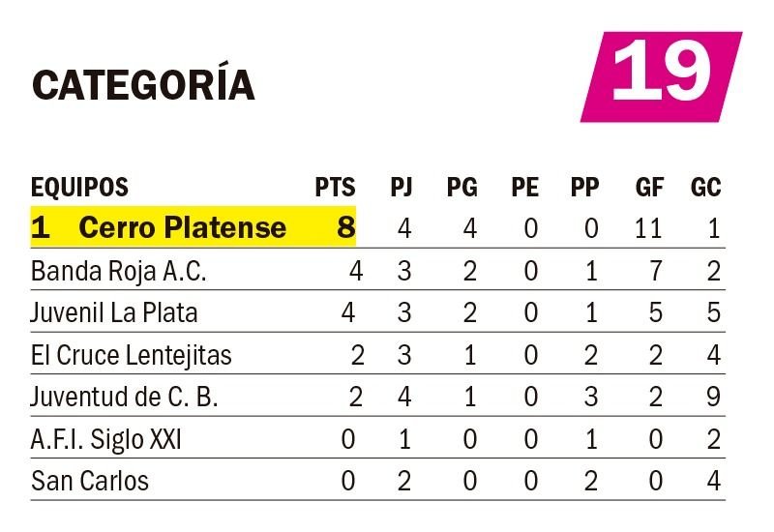The image size is (774, 532).
Task: Select the highlighted Cerro Platense row
Action: pyautogui.click(x=378, y=227)
